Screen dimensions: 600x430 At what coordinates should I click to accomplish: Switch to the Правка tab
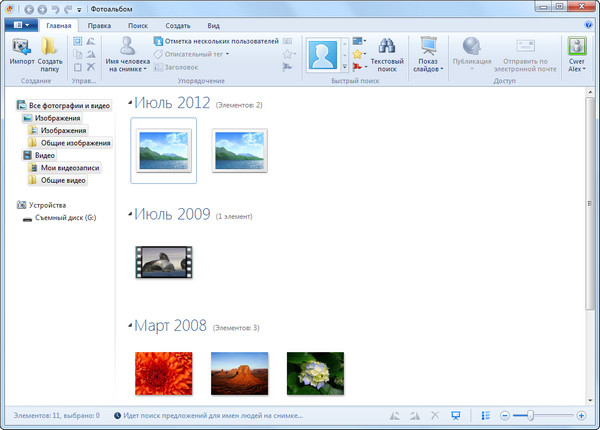coord(99,24)
